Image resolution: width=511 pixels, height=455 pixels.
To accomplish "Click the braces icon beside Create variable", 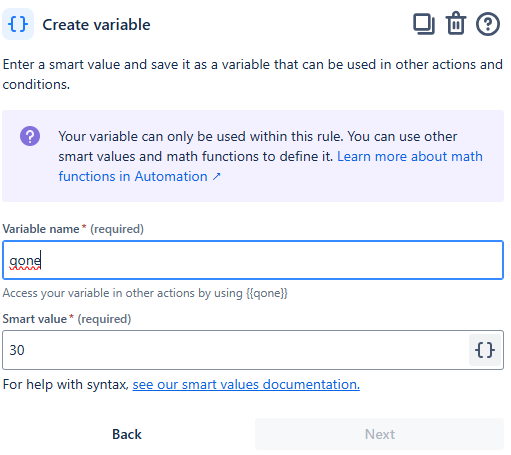I will (18, 24).
